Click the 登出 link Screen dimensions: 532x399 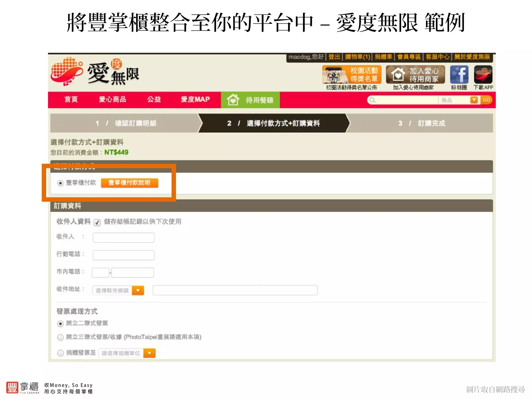(x=334, y=57)
